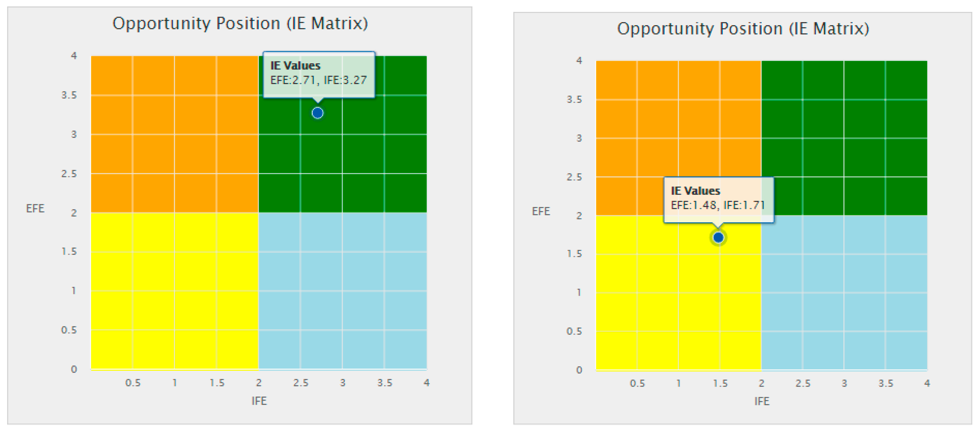Click the tooltip showing EFE:2.71, IFE:3.27
This screenshot has width=980, height=432.
318,74
